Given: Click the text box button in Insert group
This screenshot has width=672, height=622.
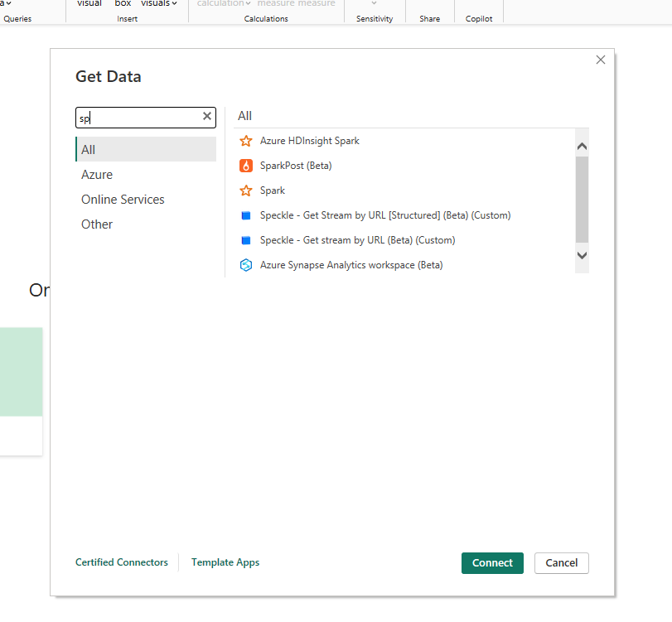Looking at the screenshot, I should coord(123,4).
